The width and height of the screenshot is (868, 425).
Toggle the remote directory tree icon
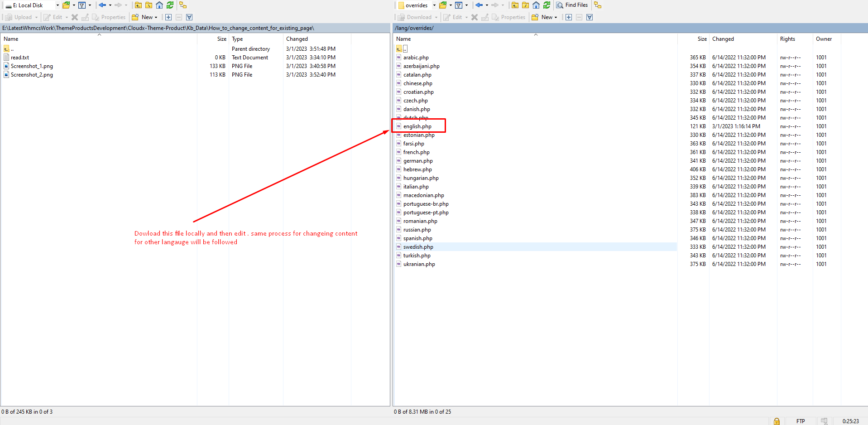click(x=598, y=5)
